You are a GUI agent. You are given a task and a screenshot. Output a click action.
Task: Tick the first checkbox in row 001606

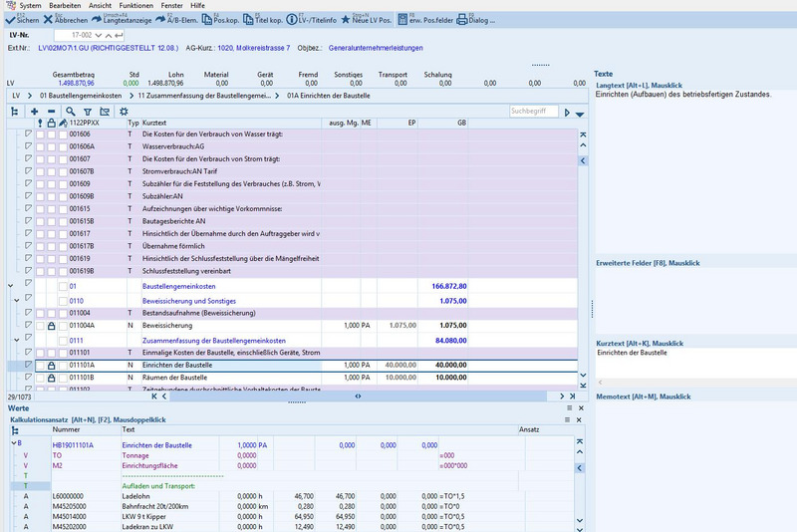click(x=40, y=133)
